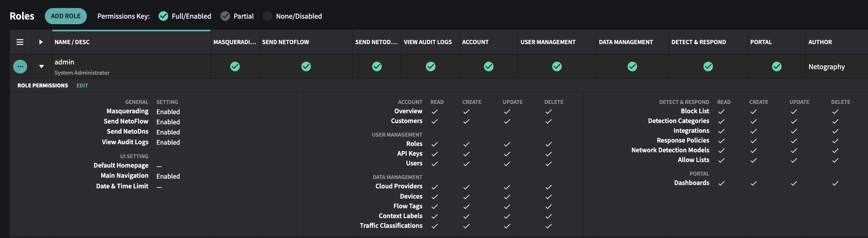Toggle Block List delete permission checkmark
This screenshot has width=868, height=238.
coord(835,112)
